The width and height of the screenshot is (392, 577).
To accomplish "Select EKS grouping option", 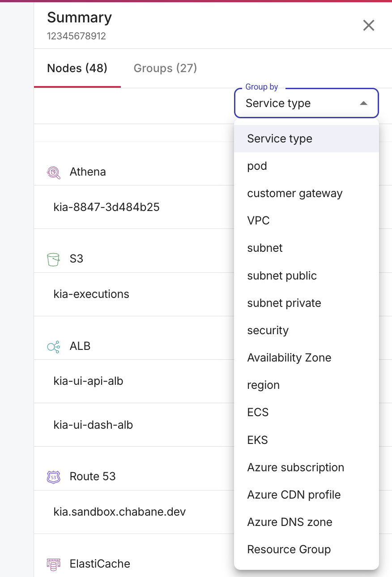I will (307, 440).
